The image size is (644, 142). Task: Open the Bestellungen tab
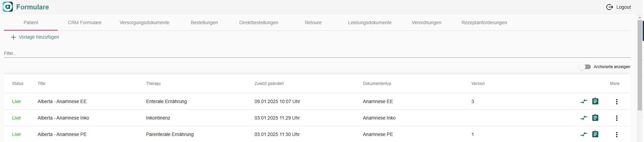(204, 22)
